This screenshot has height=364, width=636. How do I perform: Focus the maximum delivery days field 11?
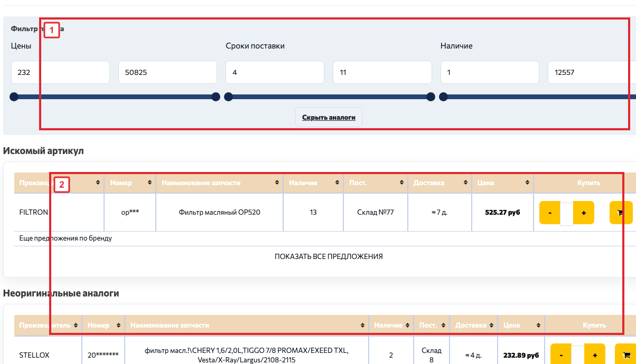pyautogui.click(x=382, y=72)
